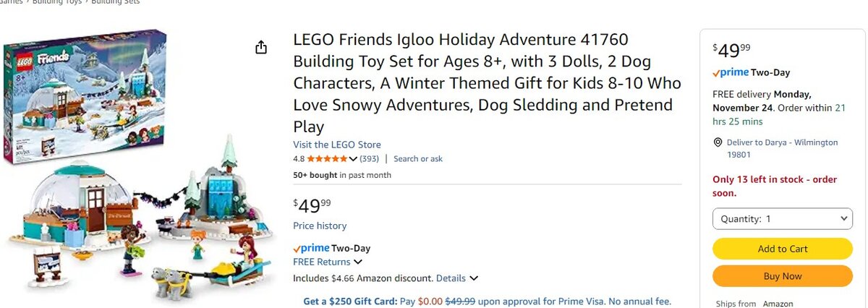Open the rating breakdown chevron

coord(353,159)
